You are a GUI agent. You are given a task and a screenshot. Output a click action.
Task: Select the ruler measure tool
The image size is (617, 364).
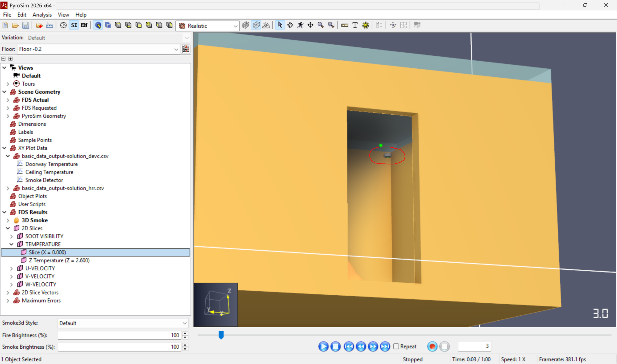pyautogui.click(x=345, y=25)
